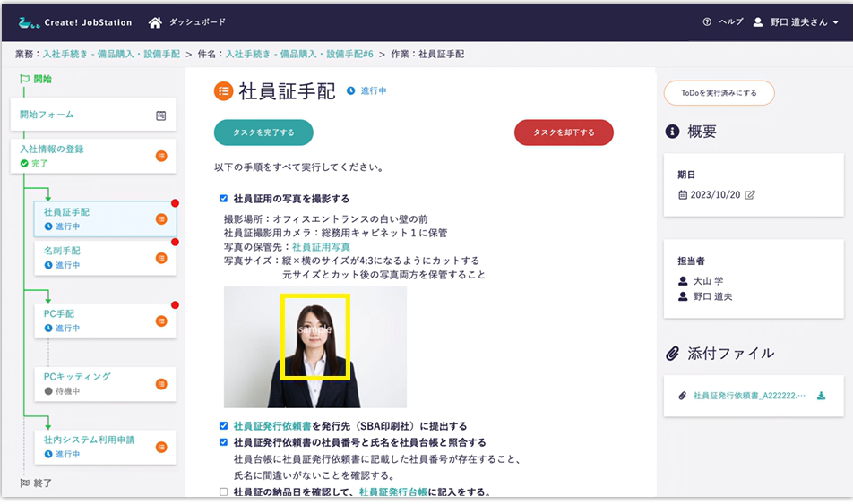Click the paperclip icon beside 社員証発行依頼書_A222222
853x504 pixels.
pyautogui.click(x=682, y=396)
